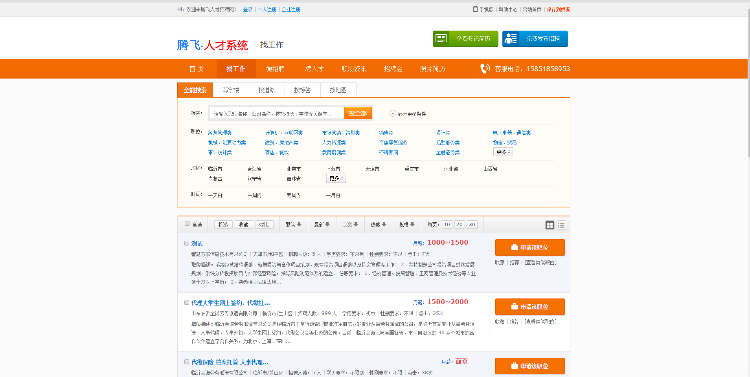Click the red 面议 salary text

pyautogui.click(x=462, y=361)
